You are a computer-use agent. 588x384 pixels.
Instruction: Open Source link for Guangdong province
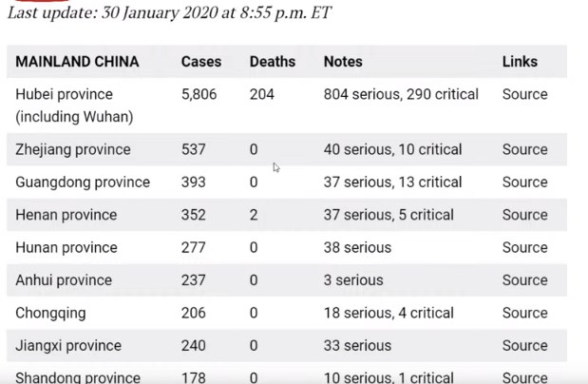524,182
